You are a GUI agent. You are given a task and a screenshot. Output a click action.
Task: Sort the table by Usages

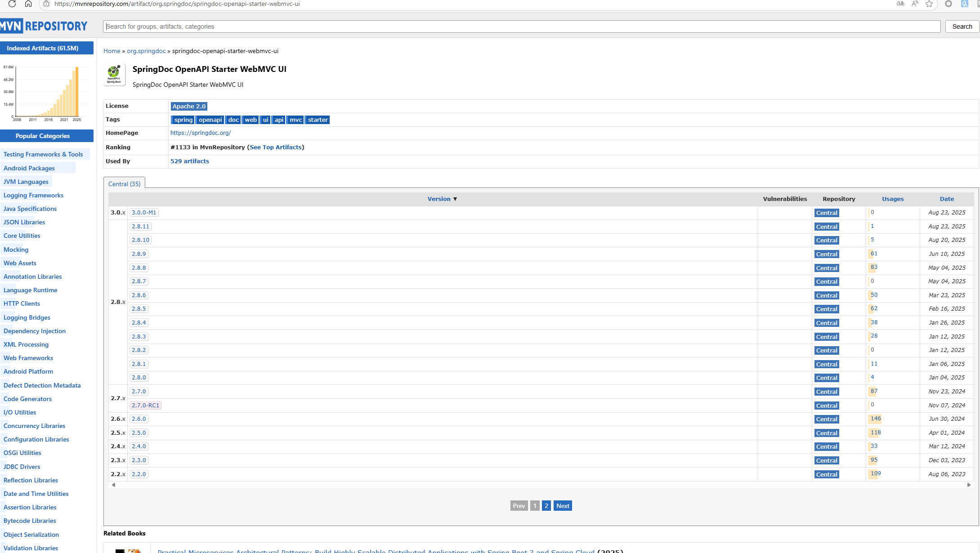tap(893, 199)
